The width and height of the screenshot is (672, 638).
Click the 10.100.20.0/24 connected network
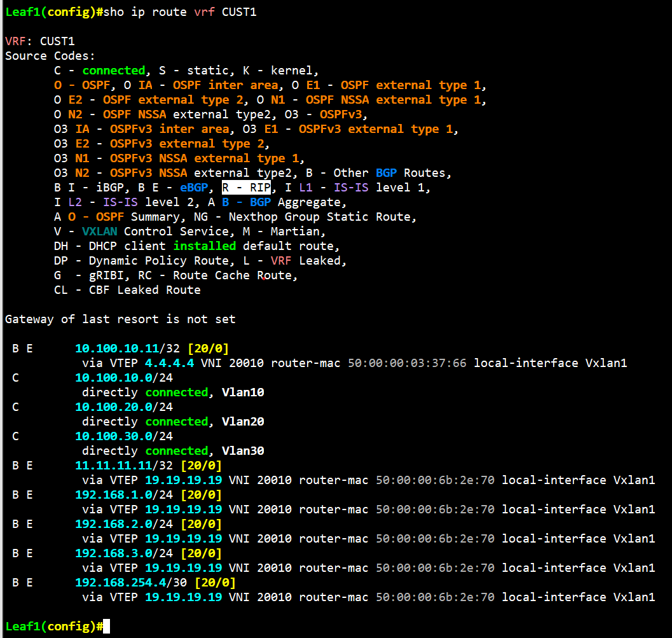[x=123, y=407]
